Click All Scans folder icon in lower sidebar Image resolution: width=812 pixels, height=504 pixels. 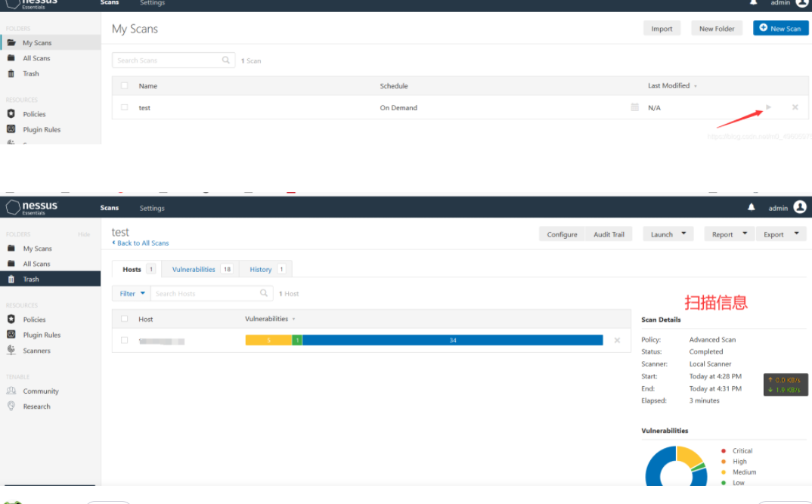(x=11, y=264)
